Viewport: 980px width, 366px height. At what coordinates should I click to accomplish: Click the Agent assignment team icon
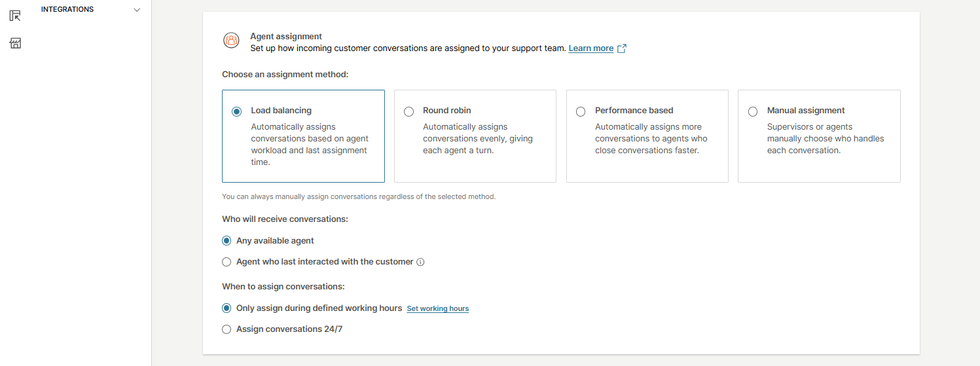(231, 41)
